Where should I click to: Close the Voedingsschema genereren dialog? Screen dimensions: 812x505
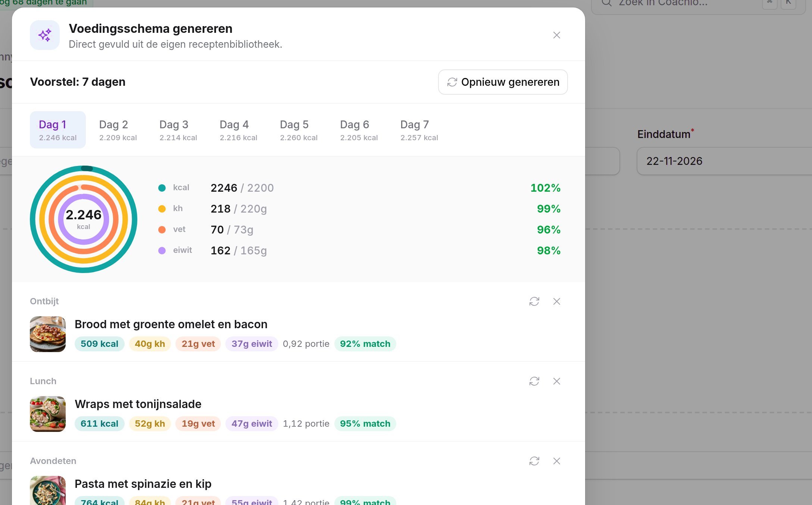pyautogui.click(x=556, y=35)
